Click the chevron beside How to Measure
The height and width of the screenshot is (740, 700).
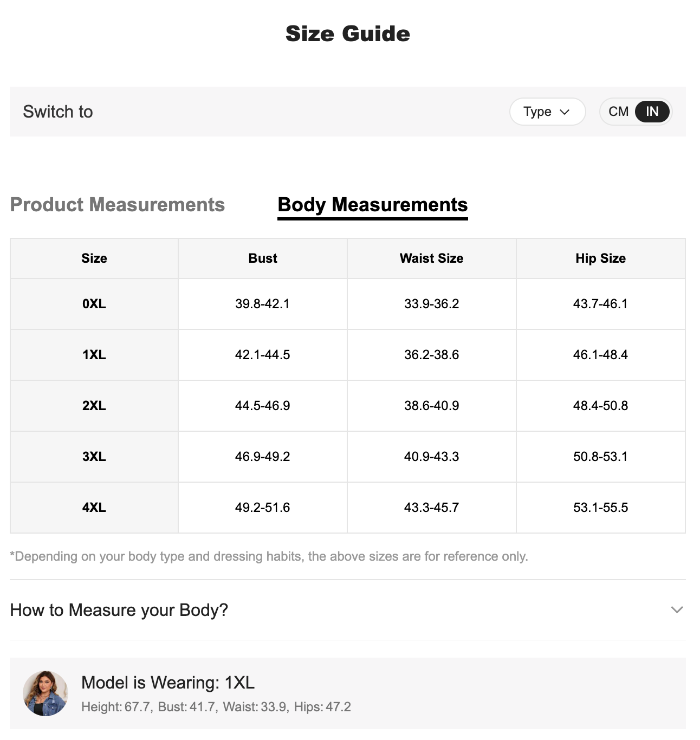click(x=677, y=610)
